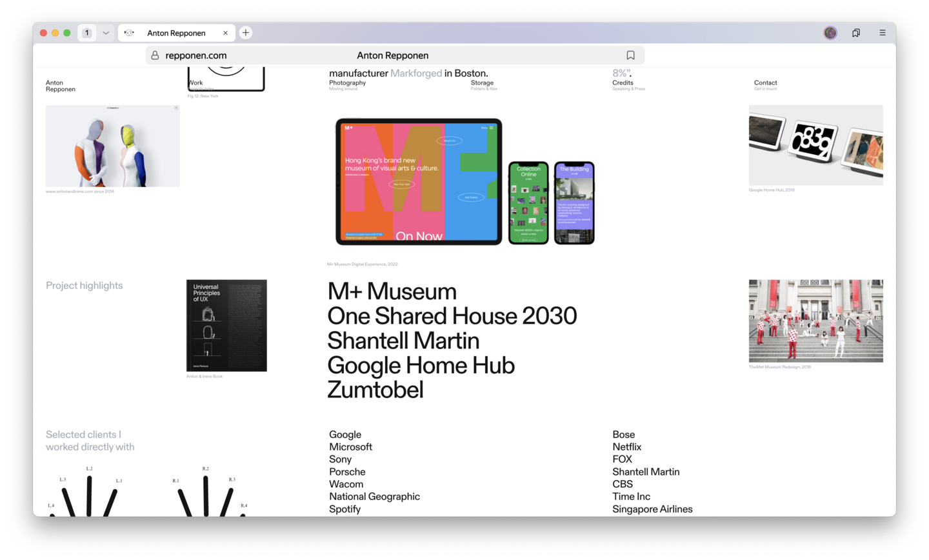This screenshot has width=929, height=560.
Task: Click the two costumed mannequin figures image
Action: pyautogui.click(x=113, y=146)
